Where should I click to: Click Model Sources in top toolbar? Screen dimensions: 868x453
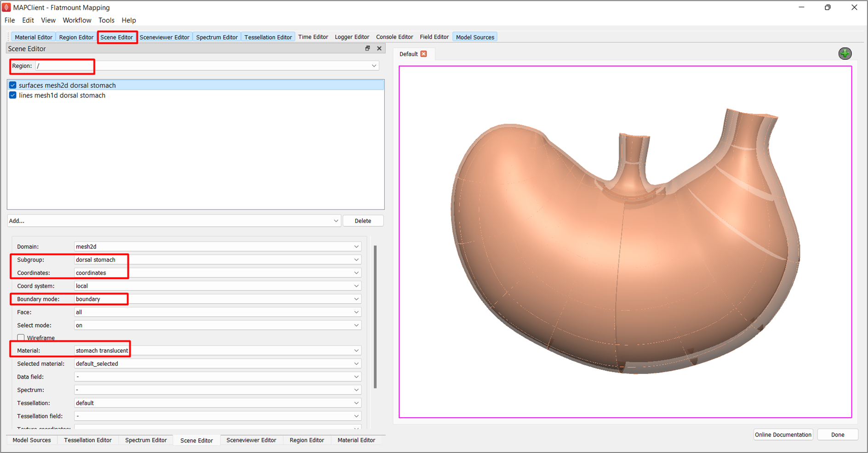click(475, 37)
